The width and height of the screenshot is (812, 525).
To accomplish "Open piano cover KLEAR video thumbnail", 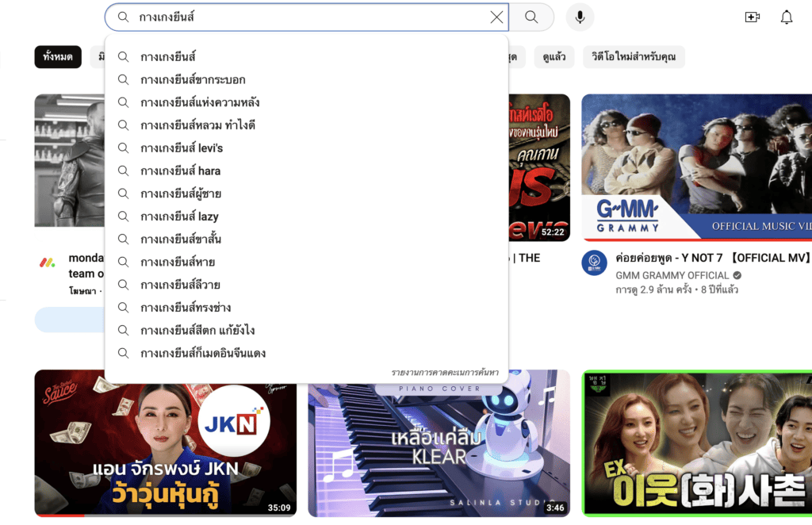I will 439,450.
